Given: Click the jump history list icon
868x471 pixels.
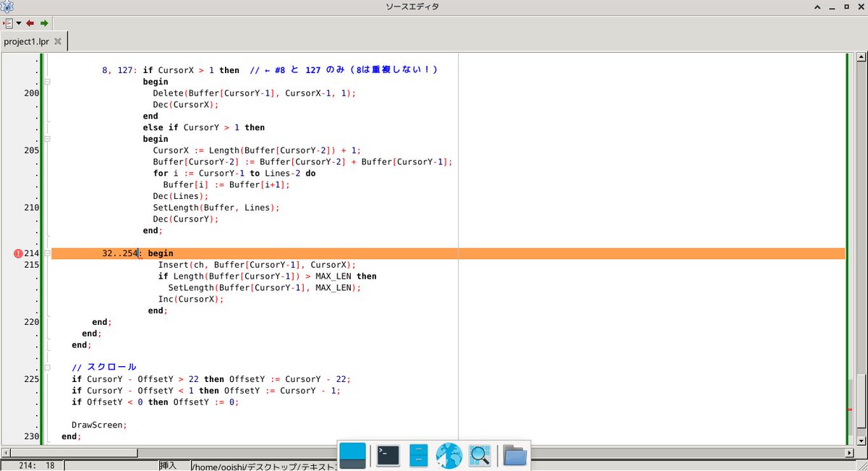Looking at the screenshot, I should click(9, 23).
